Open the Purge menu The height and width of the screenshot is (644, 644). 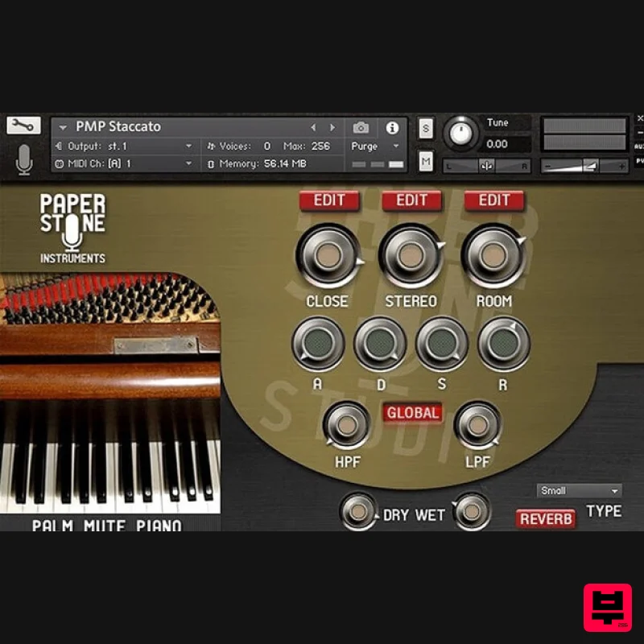coord(369,146)
